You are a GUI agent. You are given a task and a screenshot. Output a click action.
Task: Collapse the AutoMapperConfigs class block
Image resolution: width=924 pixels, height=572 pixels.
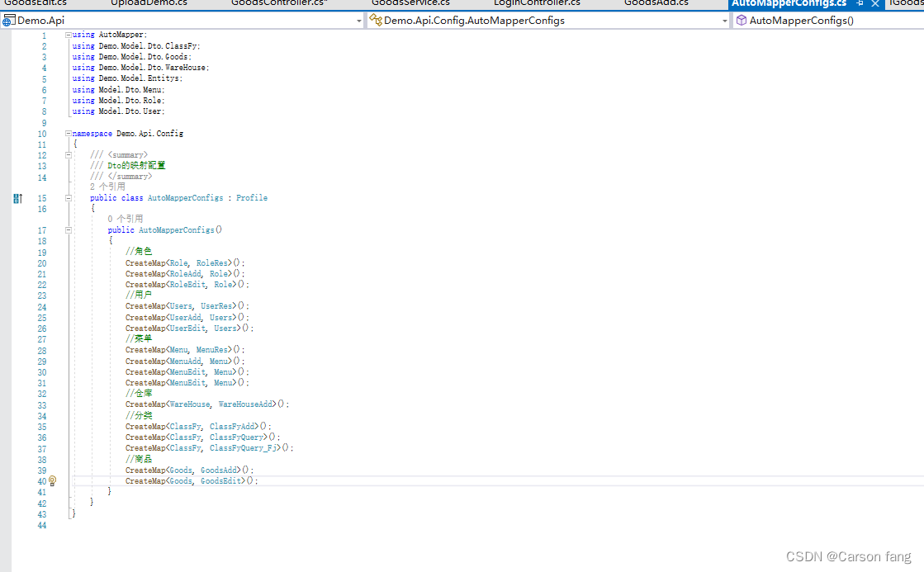(x=69, y=198)
